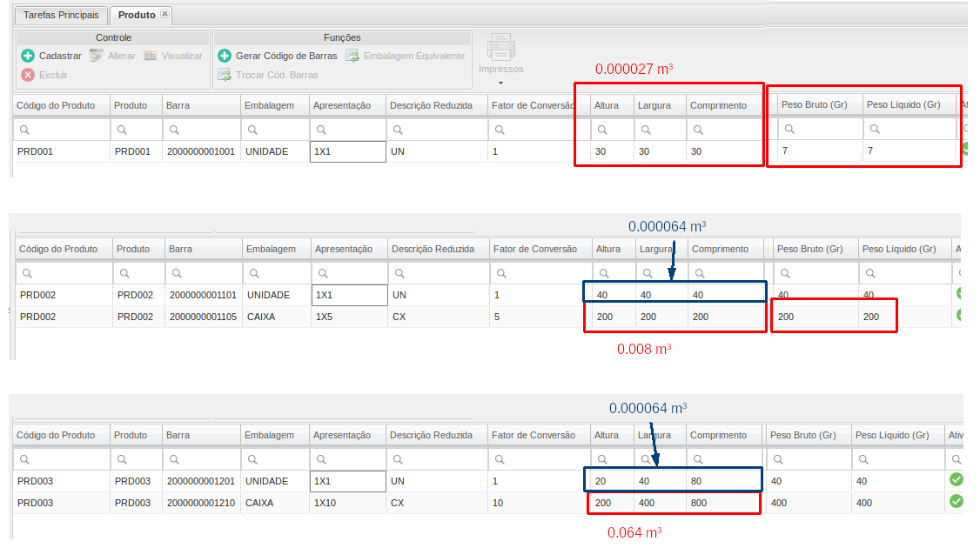Viewport: 980px width, 548px height.
Task: Click the Apresentação search filter in PRD001 grid
Action: tap(347, 130)
